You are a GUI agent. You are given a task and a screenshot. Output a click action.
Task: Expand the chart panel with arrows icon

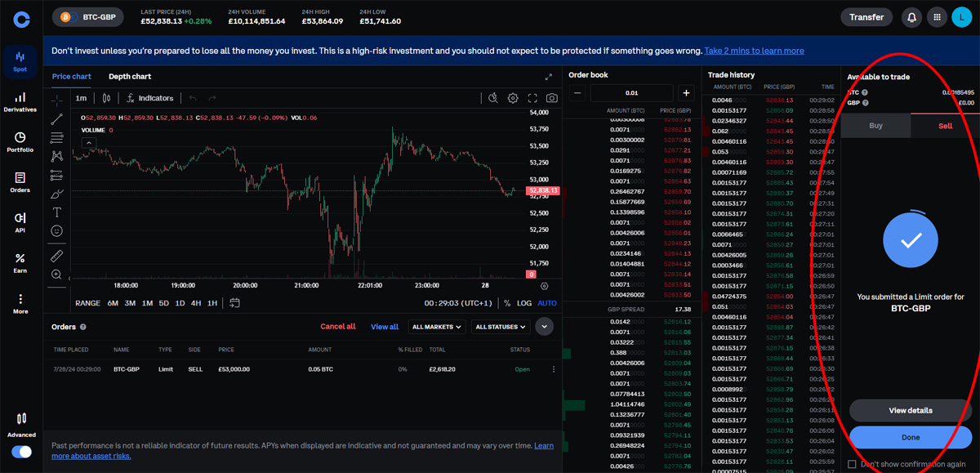(x=549, y=77)
